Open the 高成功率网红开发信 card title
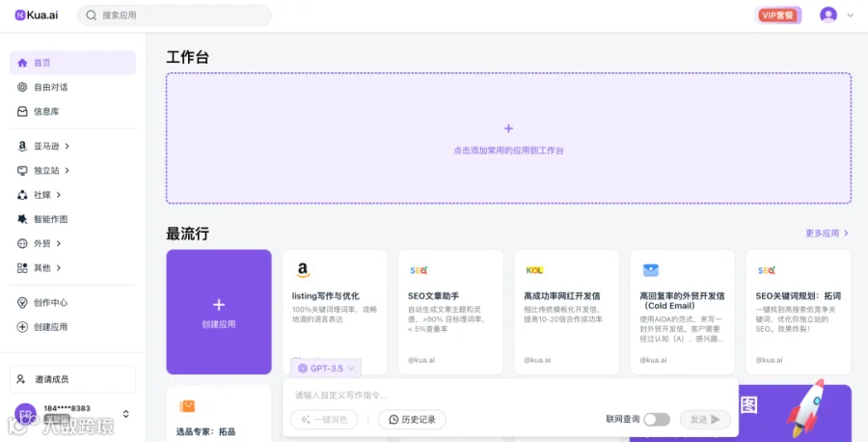Screen dimensions: 868x442 [x=562, y=296]
